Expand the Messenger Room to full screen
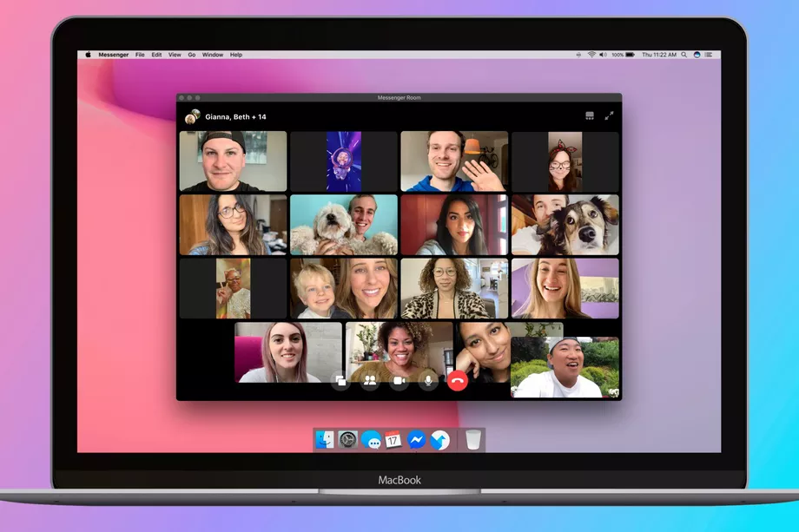This screenshot has width=799, height=532. [609, 116]
